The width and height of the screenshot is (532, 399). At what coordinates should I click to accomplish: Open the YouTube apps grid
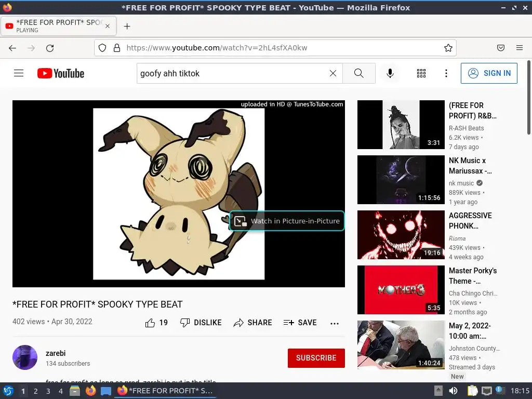pos(421,73)
